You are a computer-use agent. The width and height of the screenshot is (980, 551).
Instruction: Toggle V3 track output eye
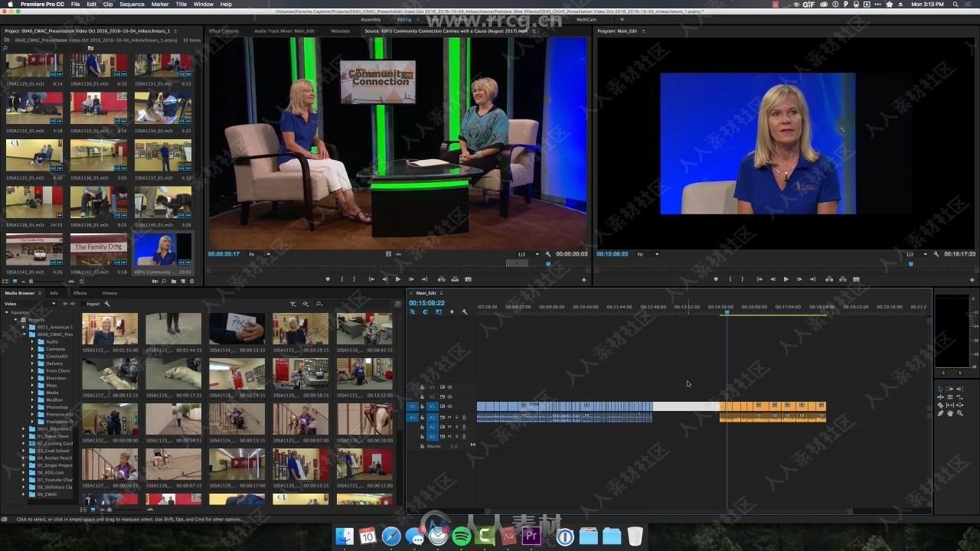point(450,387)
